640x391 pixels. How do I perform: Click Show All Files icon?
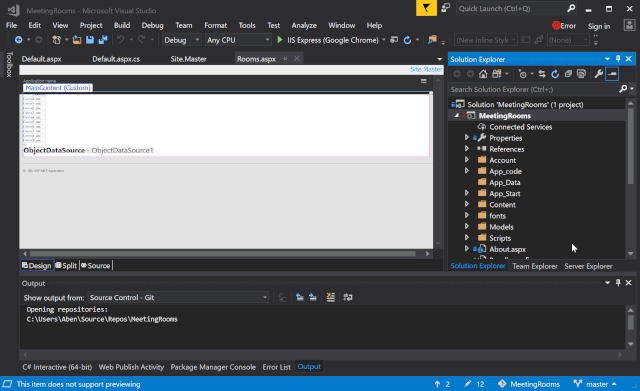[581, 74]
